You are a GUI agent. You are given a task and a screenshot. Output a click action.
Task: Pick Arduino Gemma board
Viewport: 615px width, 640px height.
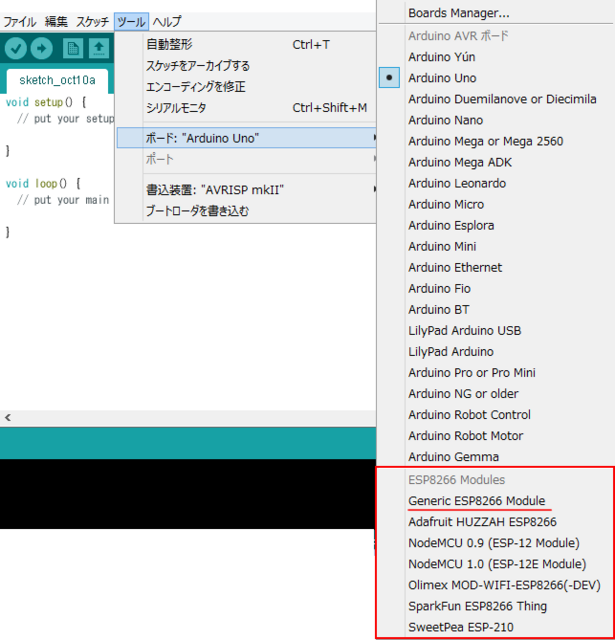pos(496,457)
